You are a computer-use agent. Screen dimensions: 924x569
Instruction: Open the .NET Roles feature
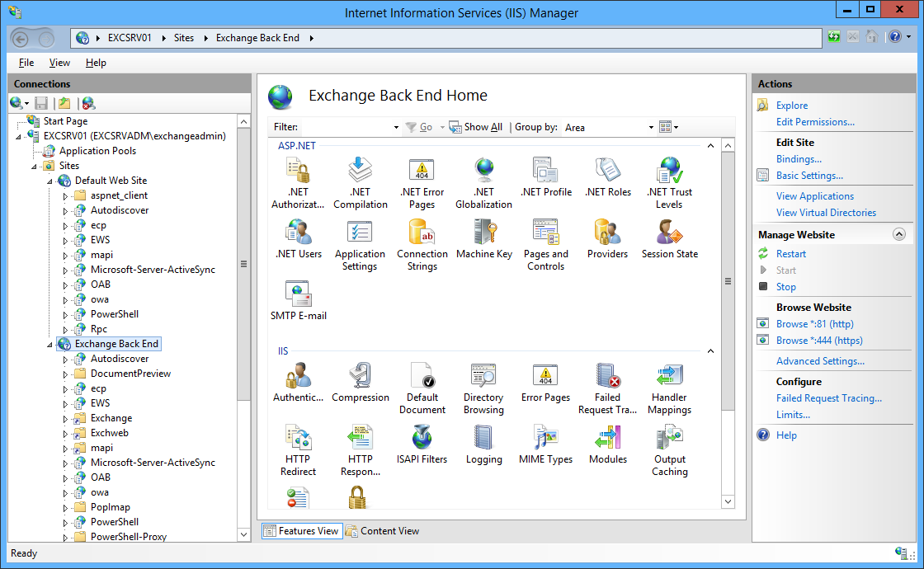pyautogui.click(x=607, y=177)
